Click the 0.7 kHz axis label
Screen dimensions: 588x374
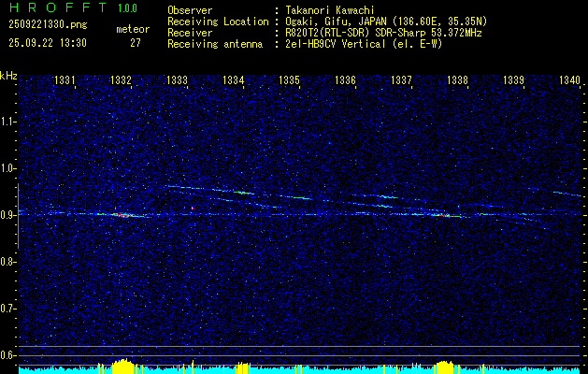(7, 309)
